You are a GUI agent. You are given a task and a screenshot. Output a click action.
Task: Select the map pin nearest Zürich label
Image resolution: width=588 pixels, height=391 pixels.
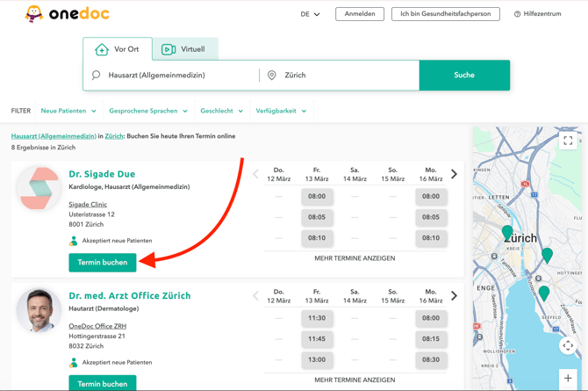coord(507,232)
